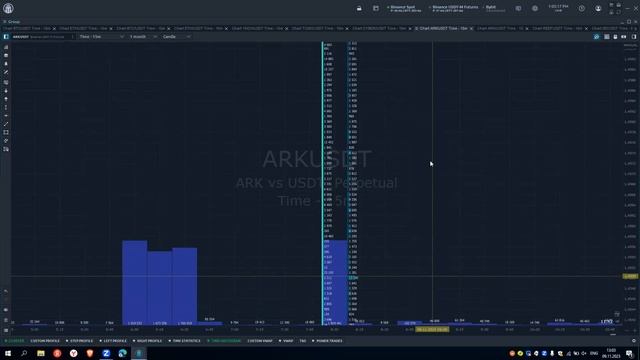Viewport: 640px width, 360px height.
Task: Click the grid icon in chart toolbar right
Action: (x=607, y=37)
